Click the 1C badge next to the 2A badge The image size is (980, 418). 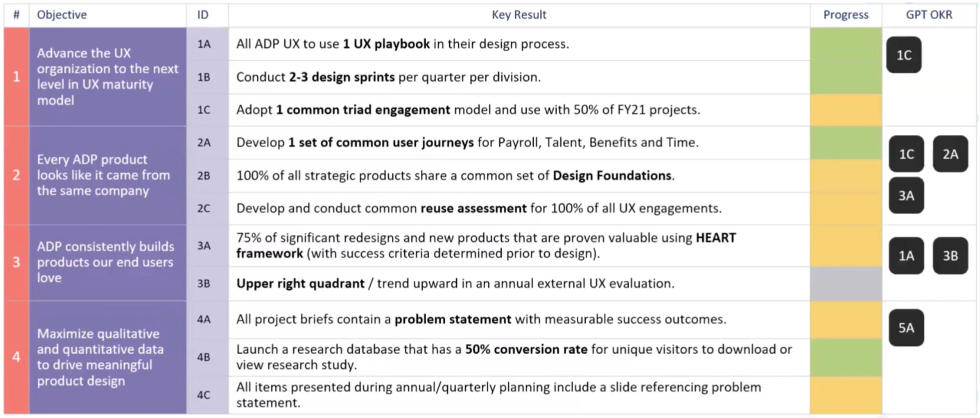(906, 154)
